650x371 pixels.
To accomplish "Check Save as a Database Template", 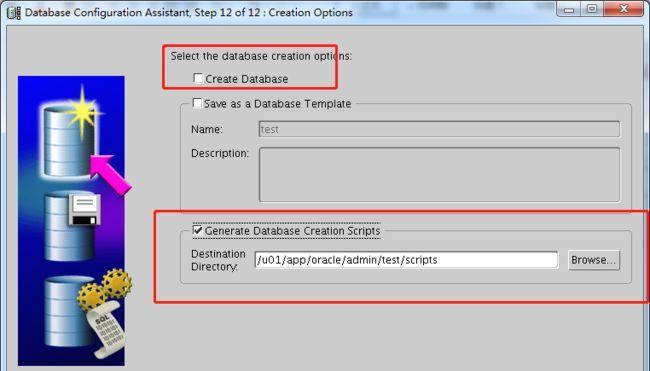I will click(x=197, y=103).
